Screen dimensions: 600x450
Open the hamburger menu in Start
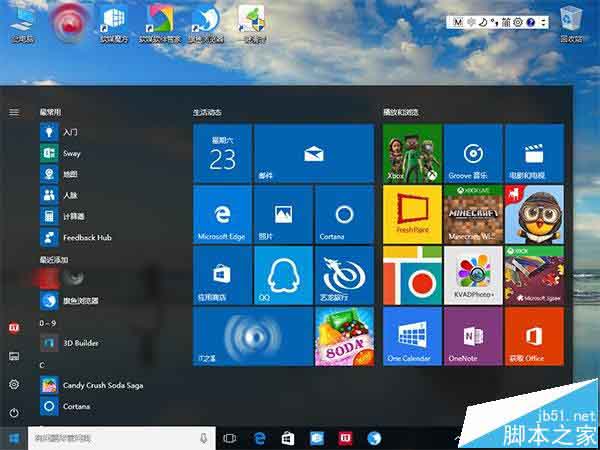[x=14, y=112]
